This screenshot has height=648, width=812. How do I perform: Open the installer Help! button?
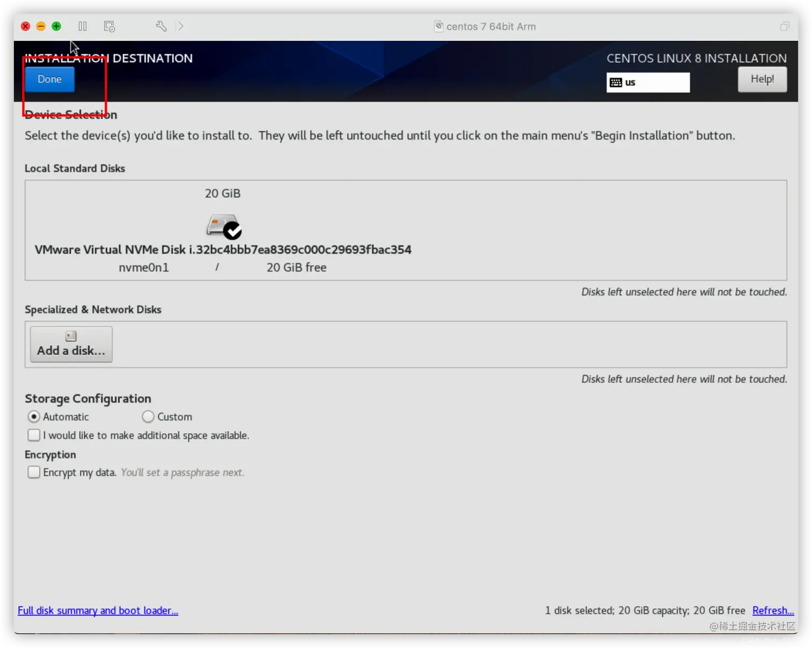tap(762, 79)
